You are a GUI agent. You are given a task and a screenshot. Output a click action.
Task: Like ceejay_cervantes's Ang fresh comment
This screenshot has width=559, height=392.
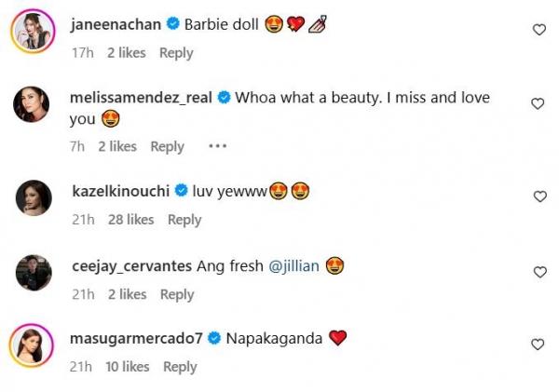539,272
